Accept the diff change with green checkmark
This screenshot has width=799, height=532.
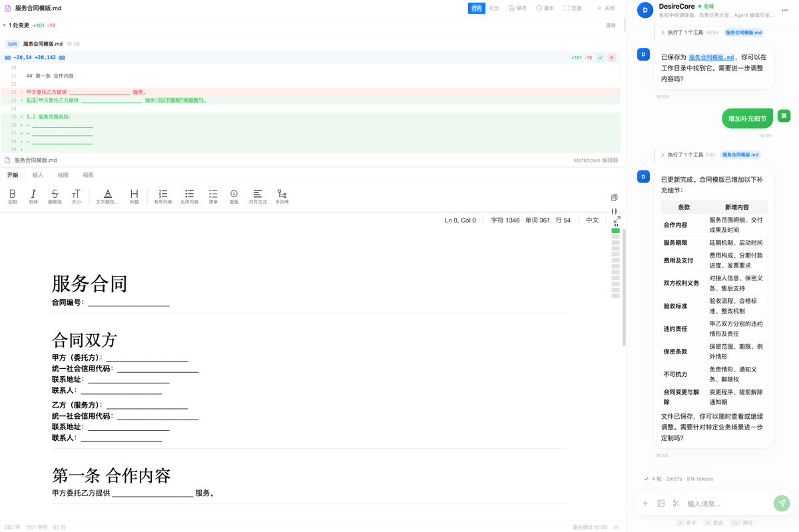click(601, 57)
